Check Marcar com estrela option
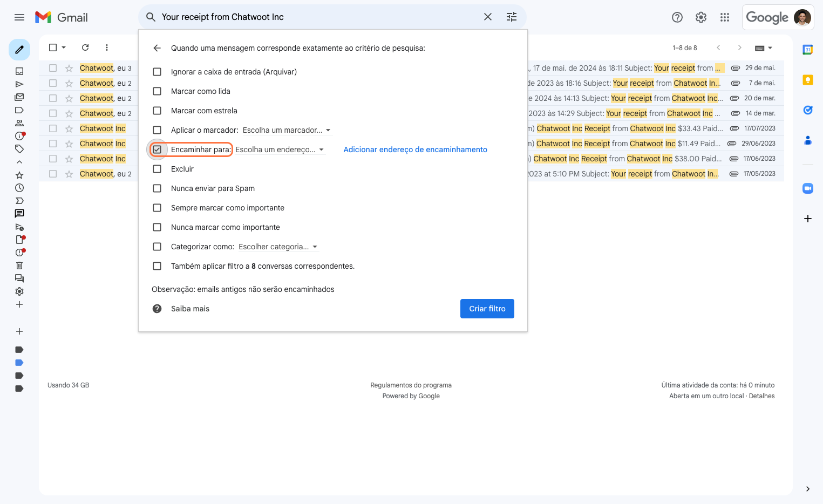823x504 pixels. 157,111
